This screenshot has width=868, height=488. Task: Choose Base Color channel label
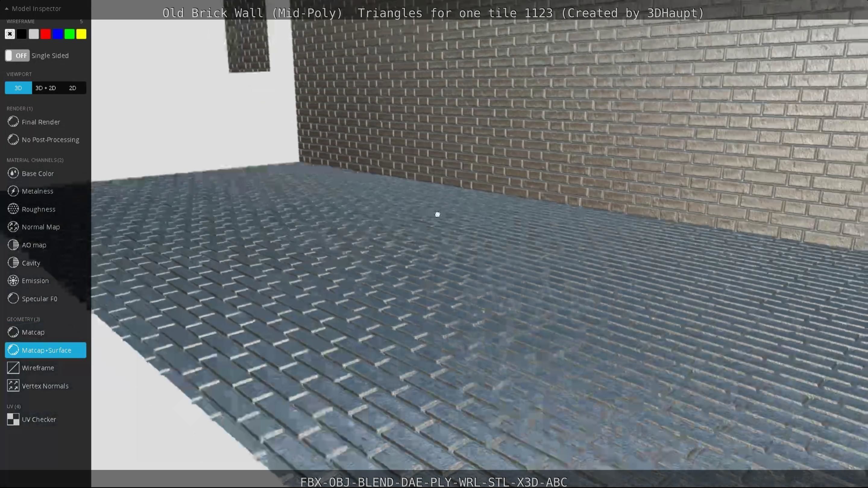pos(38,174)
